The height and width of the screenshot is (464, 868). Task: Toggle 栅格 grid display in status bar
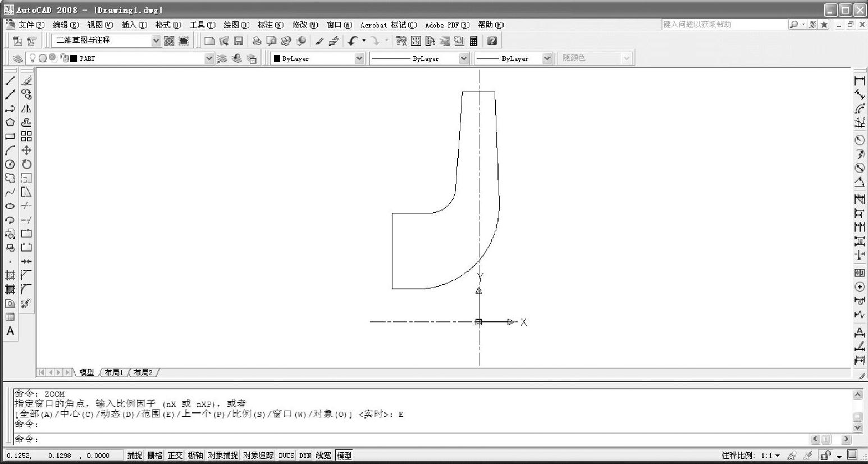click(x=155, y=455)
